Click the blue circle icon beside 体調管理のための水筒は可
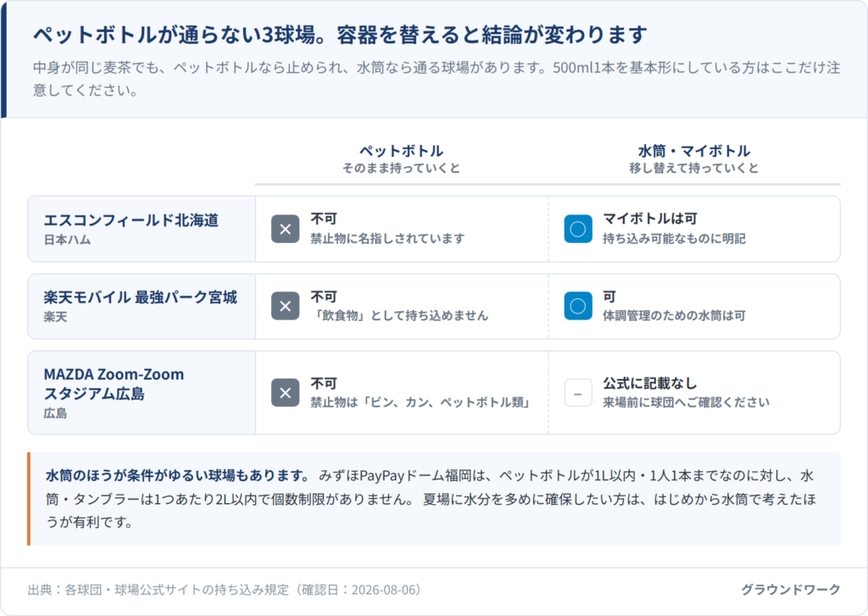This screenshot has width=868, height=616. [x=578, y=306]
